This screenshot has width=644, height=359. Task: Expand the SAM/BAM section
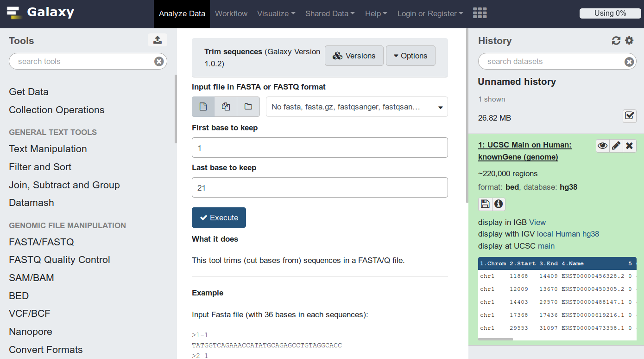[32, 278]
